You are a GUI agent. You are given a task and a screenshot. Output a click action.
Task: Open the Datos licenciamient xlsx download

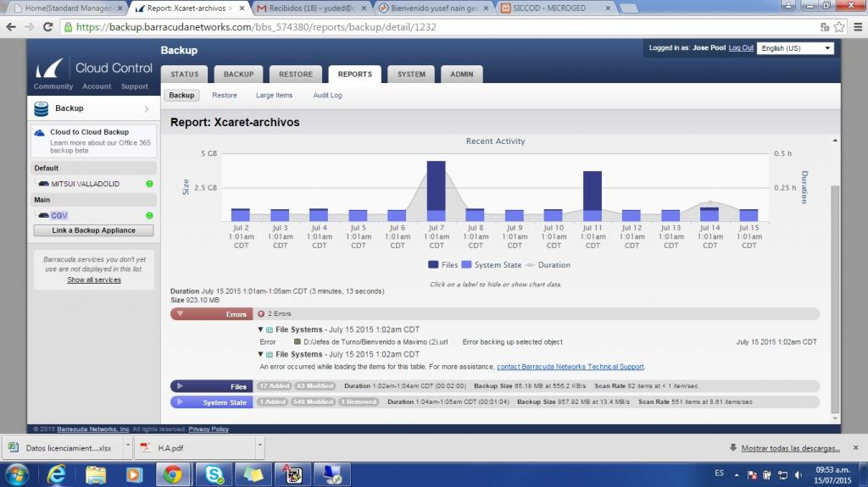point(62,448)
